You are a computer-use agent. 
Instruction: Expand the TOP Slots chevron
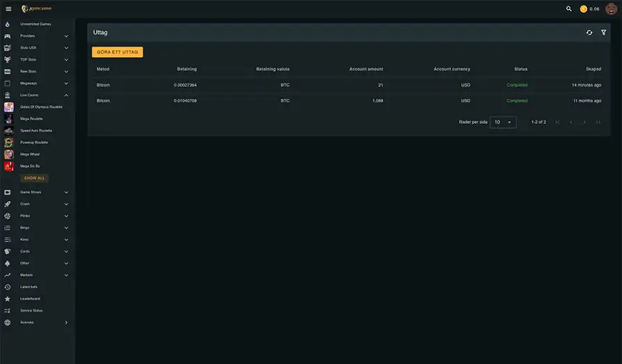tap(66, 60)
